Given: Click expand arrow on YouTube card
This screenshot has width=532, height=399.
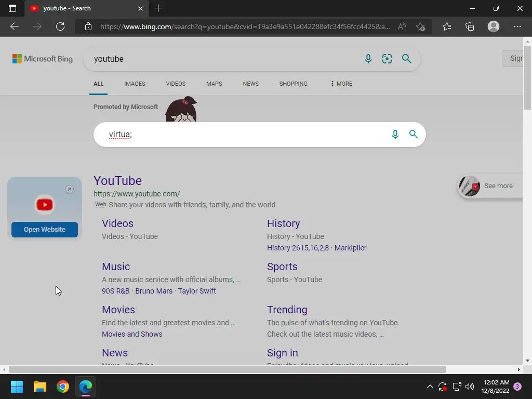Looking at the screenshot, I should point(69,189).
